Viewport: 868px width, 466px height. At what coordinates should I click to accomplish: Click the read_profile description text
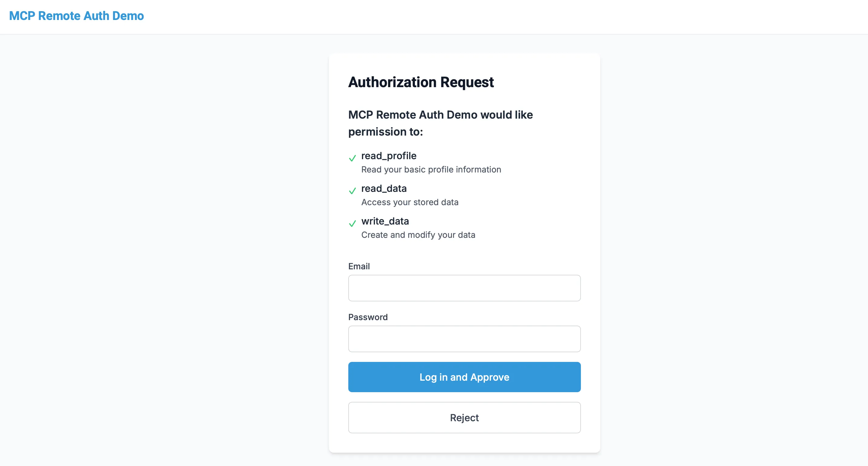[x=431, y=169]
